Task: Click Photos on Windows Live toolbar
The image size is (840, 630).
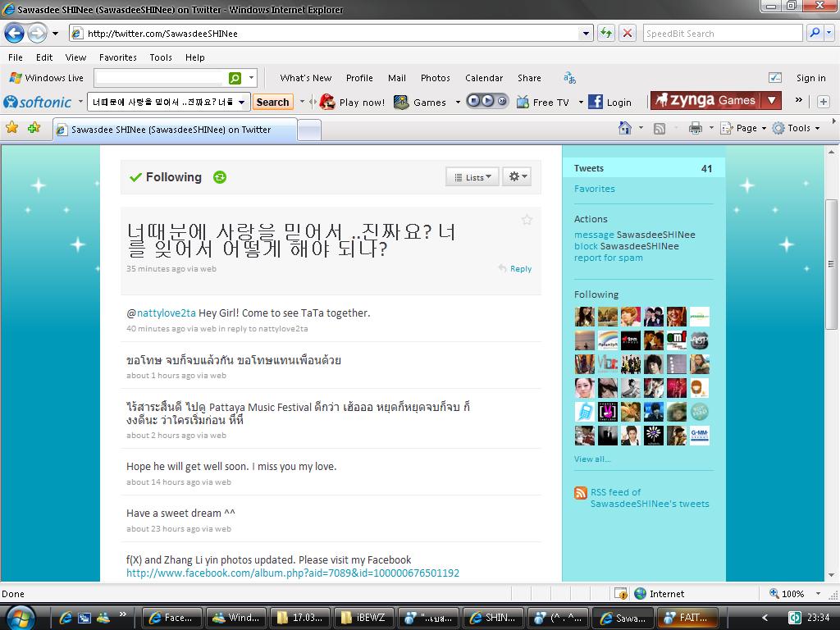Action: coord(435,78)
